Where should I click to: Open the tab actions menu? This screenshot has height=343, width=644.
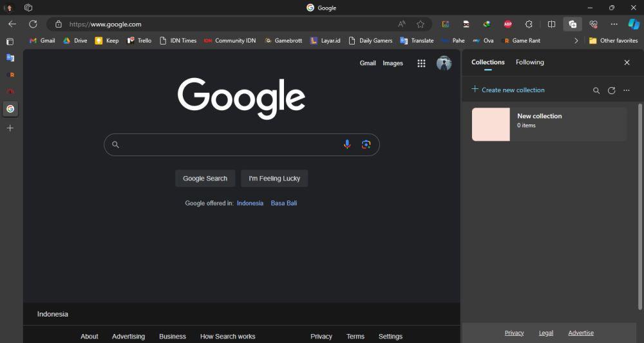click(x=10, y=41)
